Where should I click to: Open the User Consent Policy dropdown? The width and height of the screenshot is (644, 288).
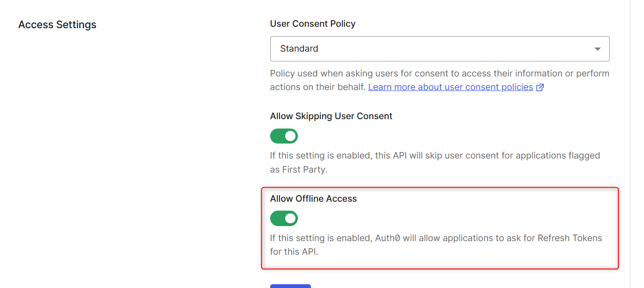(x=439, y=49)
